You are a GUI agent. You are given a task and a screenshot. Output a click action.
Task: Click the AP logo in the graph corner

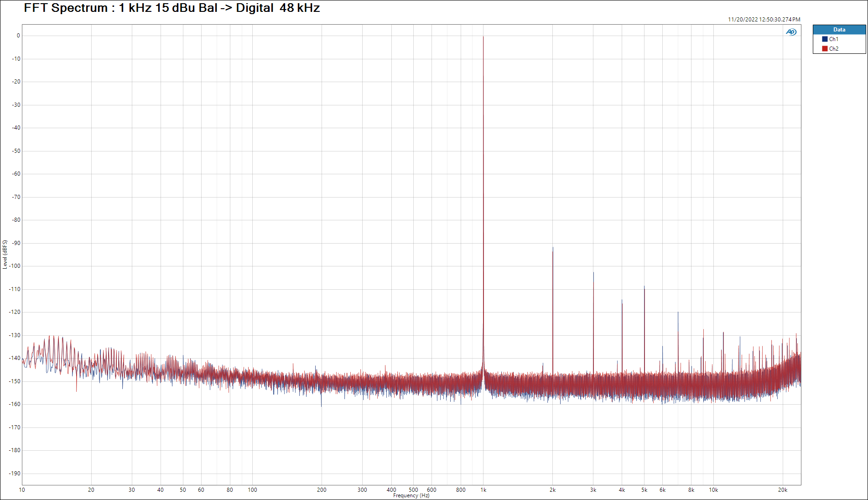[x=791, y=32]
